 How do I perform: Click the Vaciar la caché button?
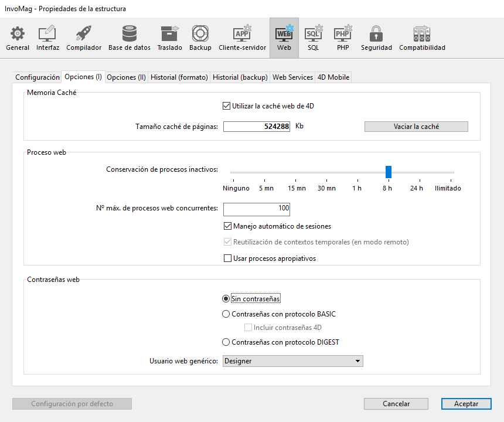416,127
